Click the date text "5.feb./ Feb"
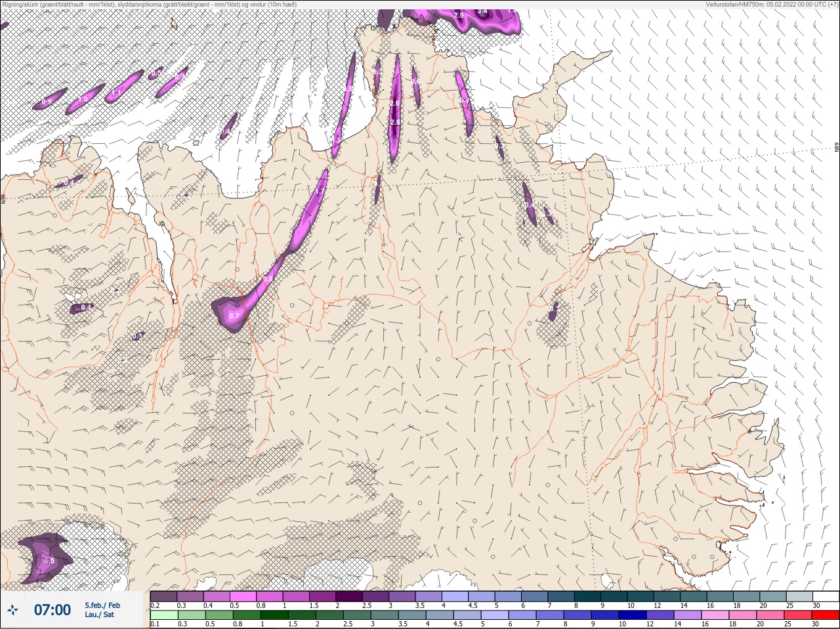The width and height of the screenshot is (840, 629). (x=102, y=605)
